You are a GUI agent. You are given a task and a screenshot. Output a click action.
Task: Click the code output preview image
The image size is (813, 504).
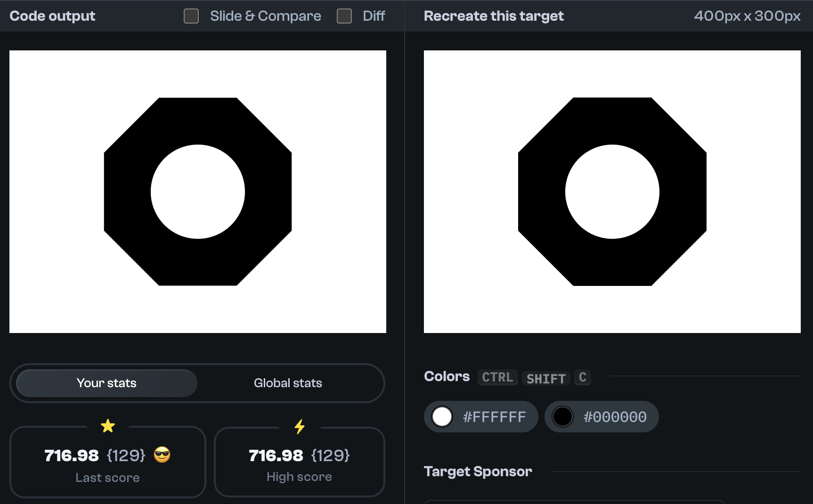point(198,192)
